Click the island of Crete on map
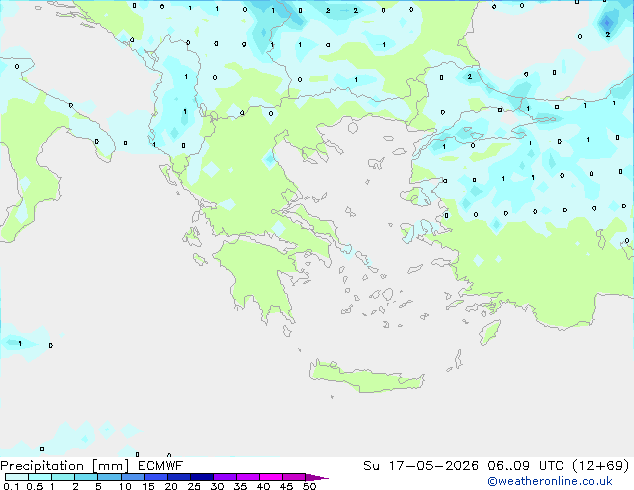 pyautogui.click(x=366, y=377)
